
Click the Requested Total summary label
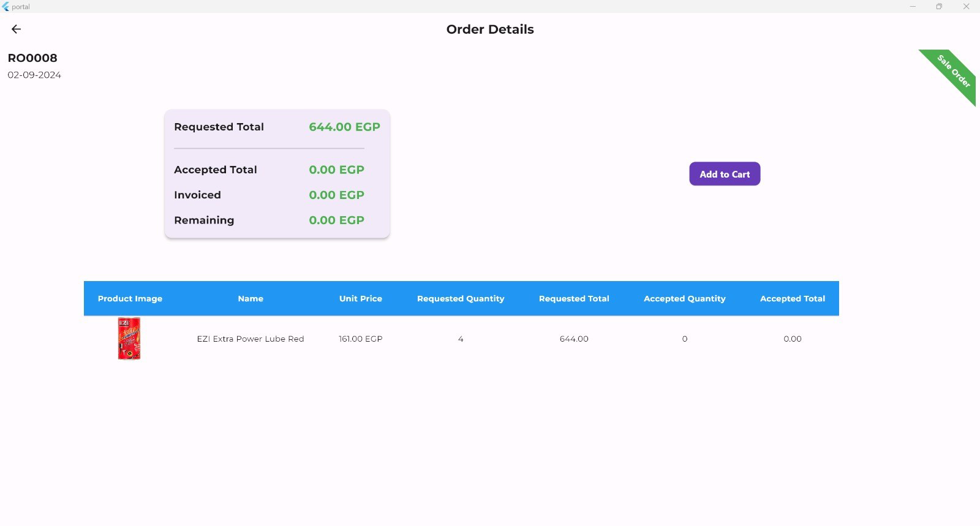[x=219, y=127]
